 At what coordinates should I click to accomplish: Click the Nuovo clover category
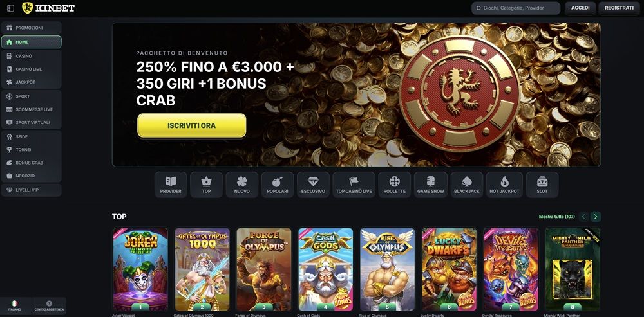point(242,185)
